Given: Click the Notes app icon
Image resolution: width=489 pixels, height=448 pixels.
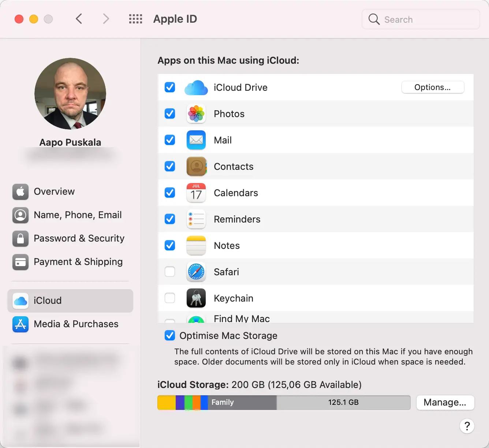Looking at the screenshot, I should coord(196,246).
